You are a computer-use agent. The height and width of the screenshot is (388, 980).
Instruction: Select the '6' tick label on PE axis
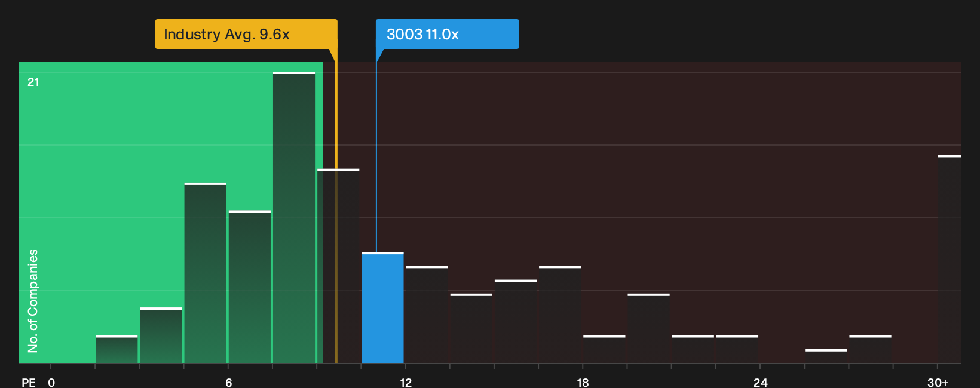tap(229, 383)
